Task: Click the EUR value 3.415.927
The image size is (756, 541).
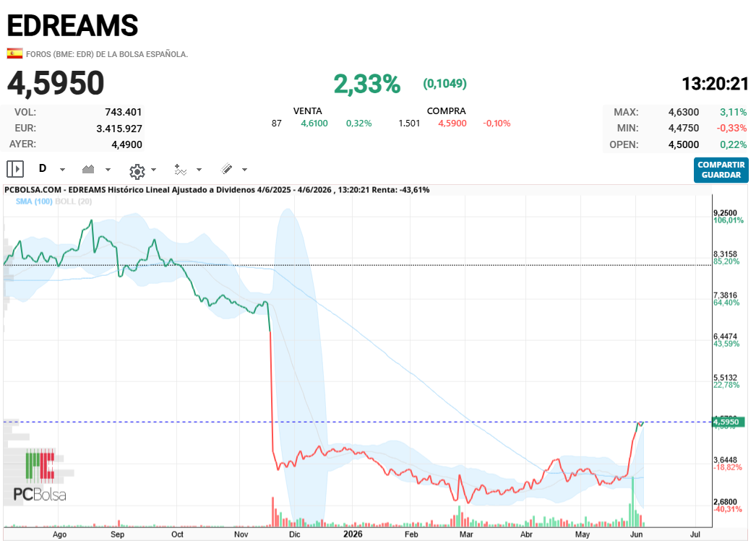Action: (119, 129)
